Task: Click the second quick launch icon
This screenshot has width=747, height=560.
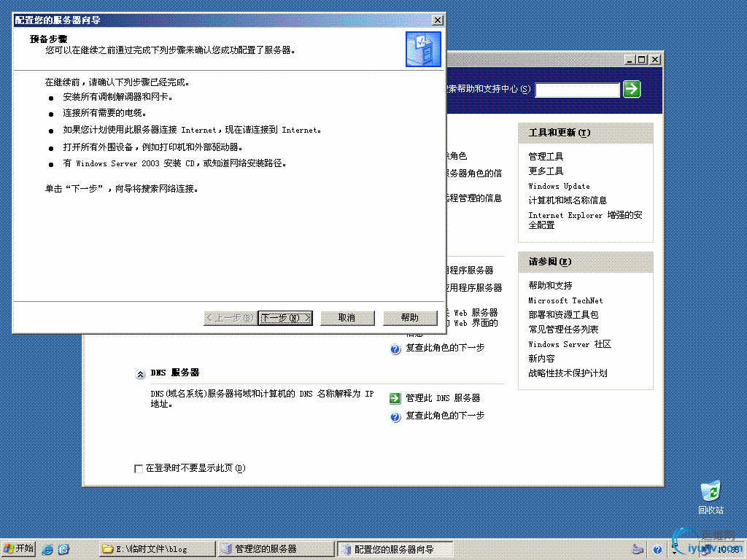Action: point(64,549)
